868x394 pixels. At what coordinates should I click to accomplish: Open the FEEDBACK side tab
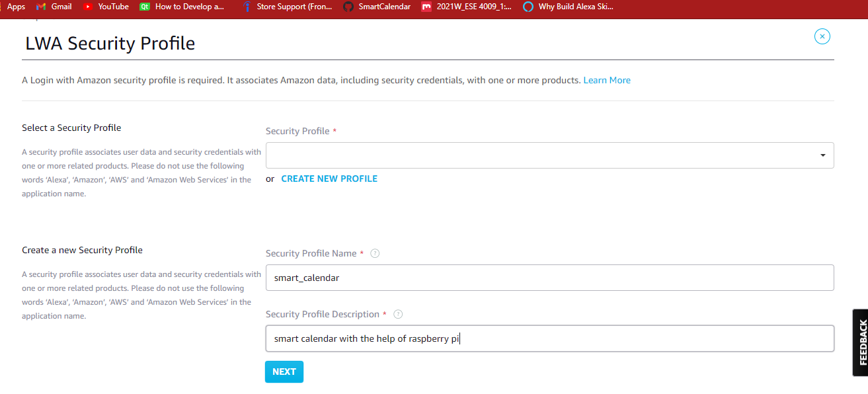(x=860, y=342)
